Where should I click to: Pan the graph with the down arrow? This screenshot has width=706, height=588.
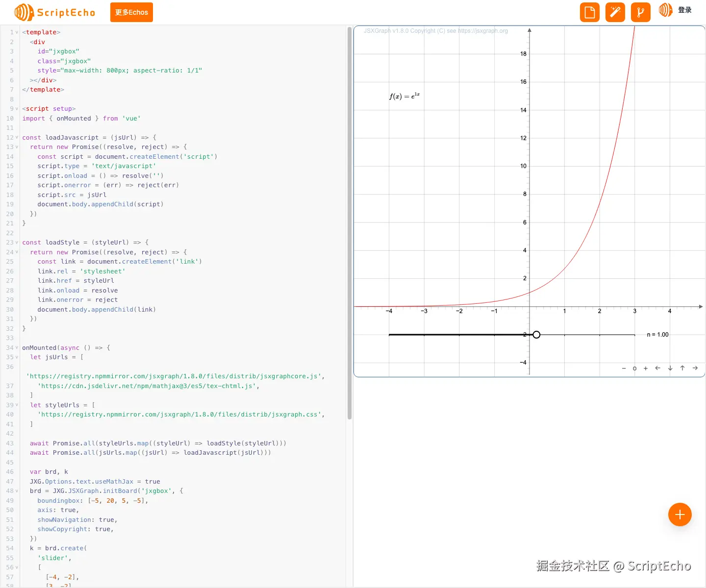(670, 368)
